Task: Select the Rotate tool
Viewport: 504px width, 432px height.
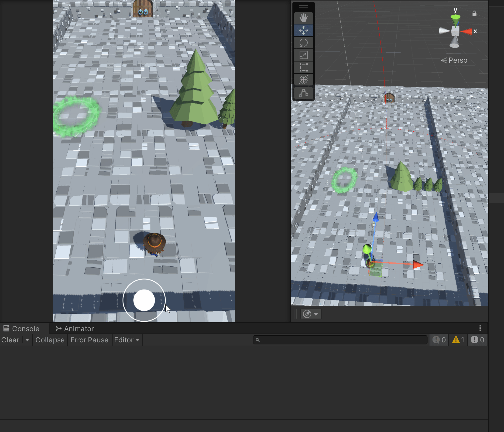Action: tap(303, 43)
